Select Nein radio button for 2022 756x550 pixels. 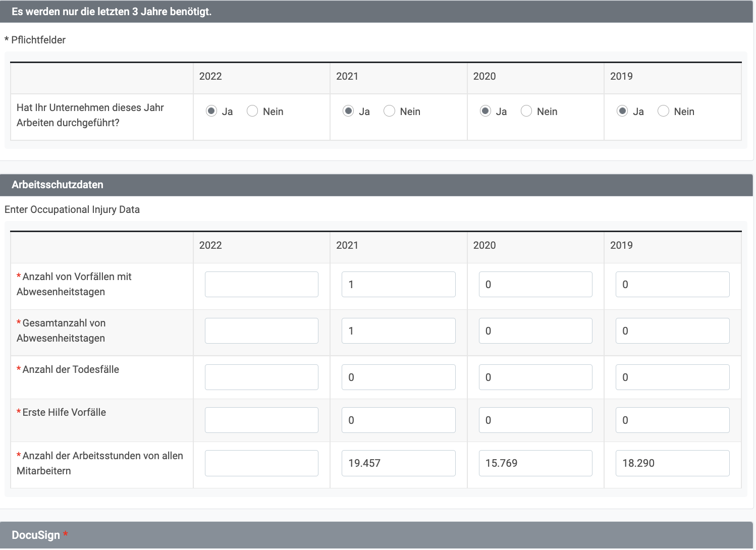click(252, 111)
